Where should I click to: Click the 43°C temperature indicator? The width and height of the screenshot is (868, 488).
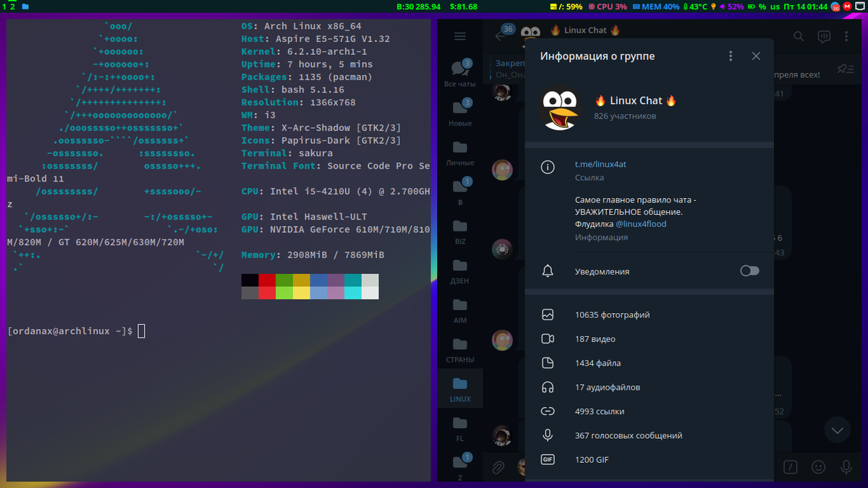click(x=694, y=7)
